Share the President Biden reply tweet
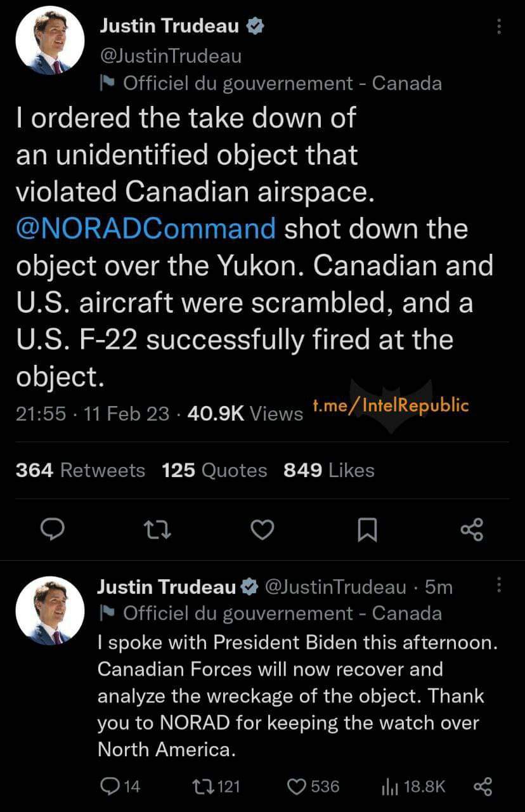Image resolution: width=525 pixels, height=812 pixels. click(x=483, y=787)
